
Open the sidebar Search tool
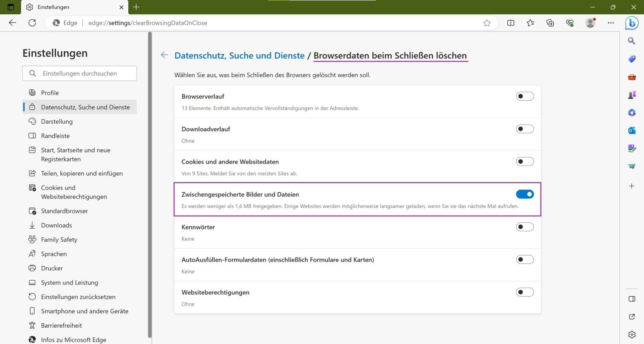click(x=631, y=40)
